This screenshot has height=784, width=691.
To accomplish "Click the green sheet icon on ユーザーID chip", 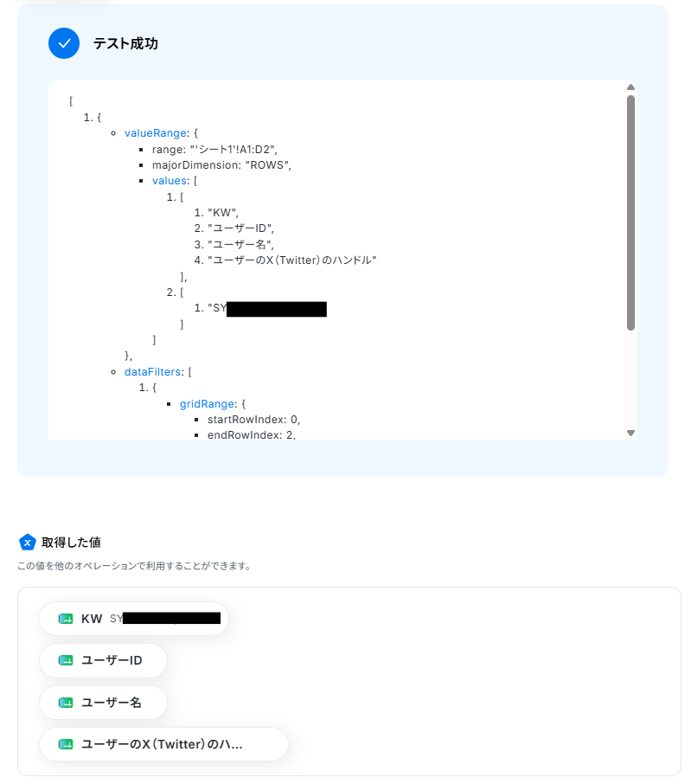I will pos(66,660).
